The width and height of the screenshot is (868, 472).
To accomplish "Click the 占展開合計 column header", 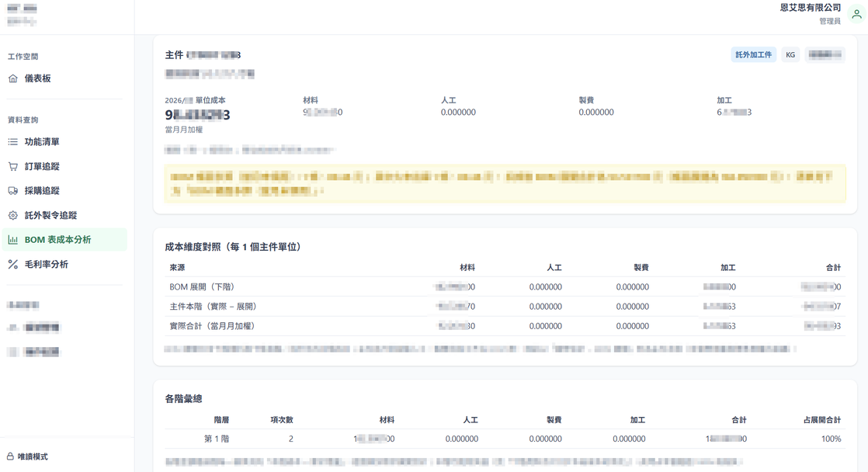I will [x=822, y=420].
